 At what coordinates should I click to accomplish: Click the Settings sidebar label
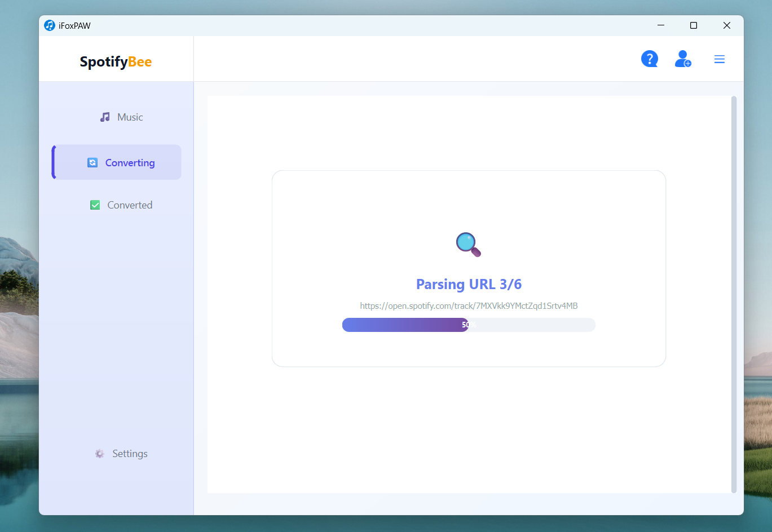(129, 453)
